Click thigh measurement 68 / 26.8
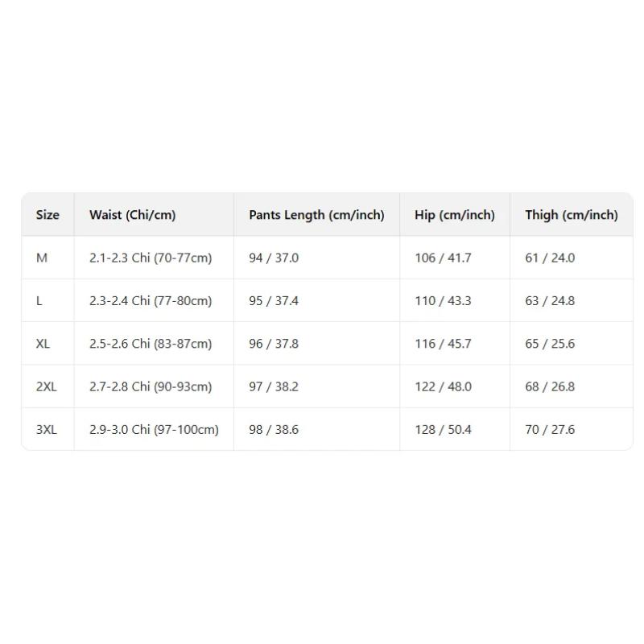644x644 pixels. [x=550, y=386]
